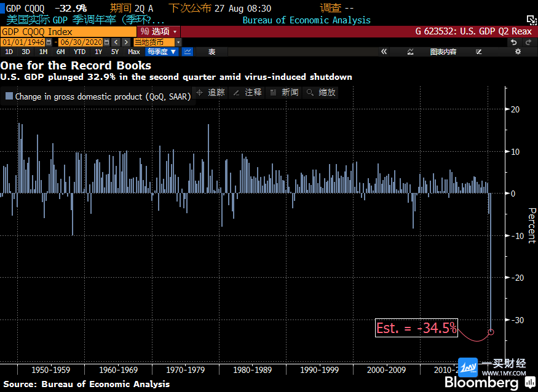Click the redo arrow icon

(528, 42)
